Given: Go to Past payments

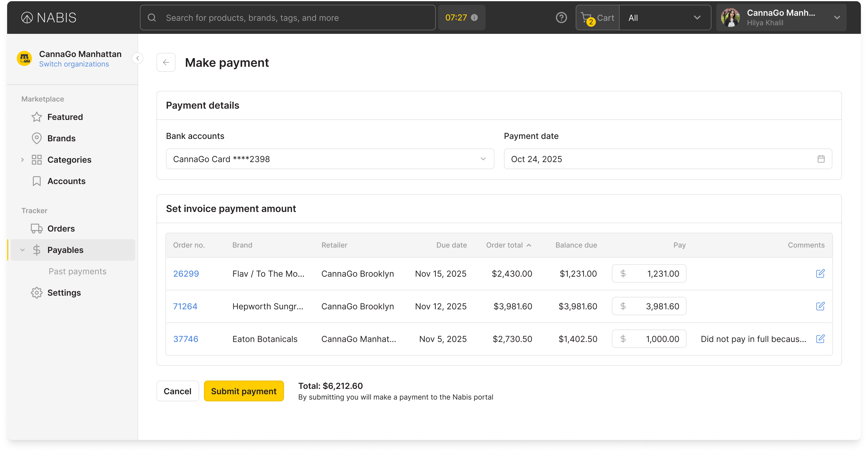Looking at the screenshot, I should tap(77, 271).
